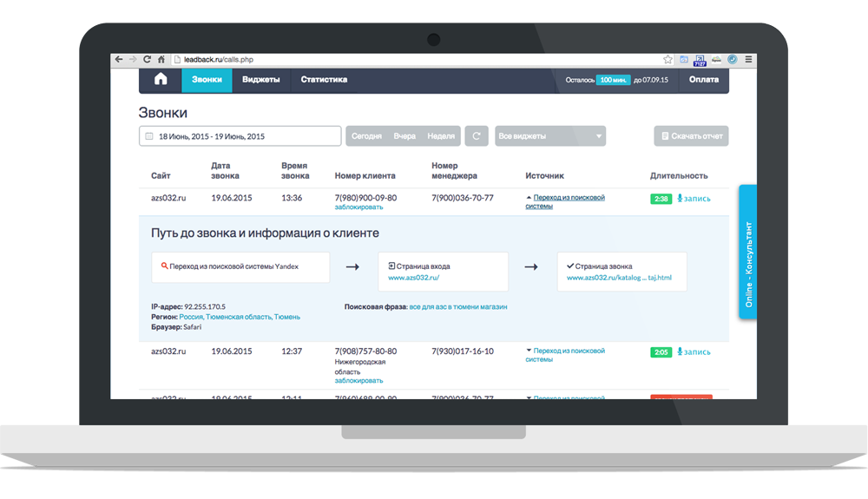Click the 2:05 duration badge
Viewport: 868px width, 499px height.
[x=661, y=351]
